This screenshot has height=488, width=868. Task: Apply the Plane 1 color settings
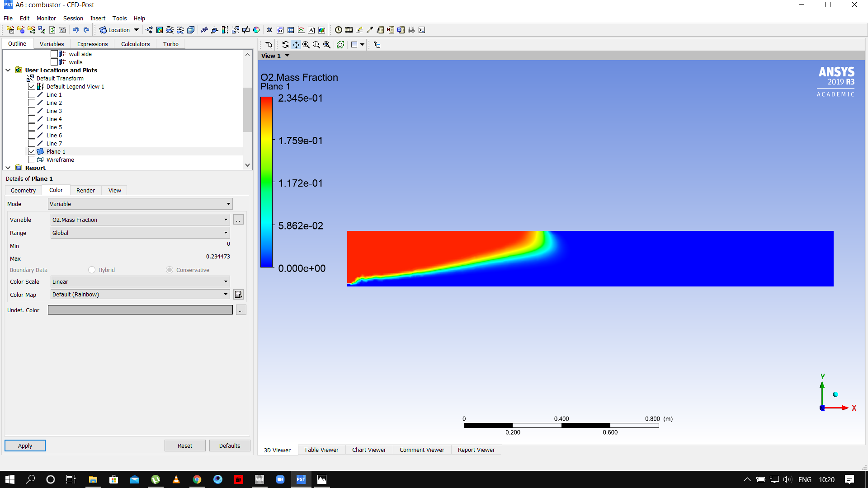click(x=25, y=446)
